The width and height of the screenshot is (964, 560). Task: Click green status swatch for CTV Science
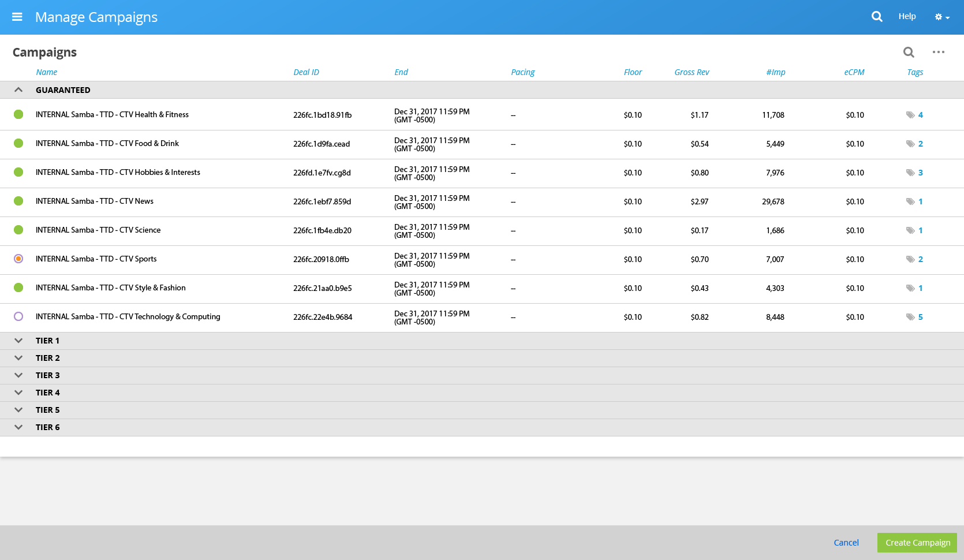pos(18,230)
